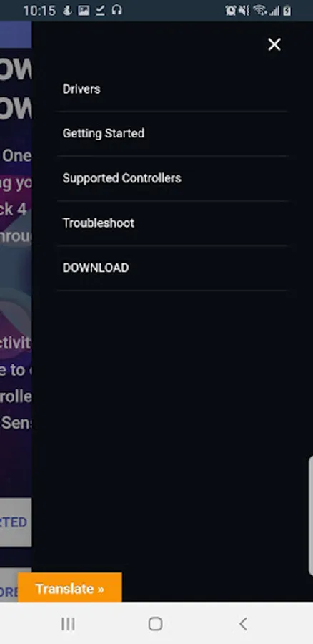Close the side menu with X icon
313x644 pixels.
[274, 44]
